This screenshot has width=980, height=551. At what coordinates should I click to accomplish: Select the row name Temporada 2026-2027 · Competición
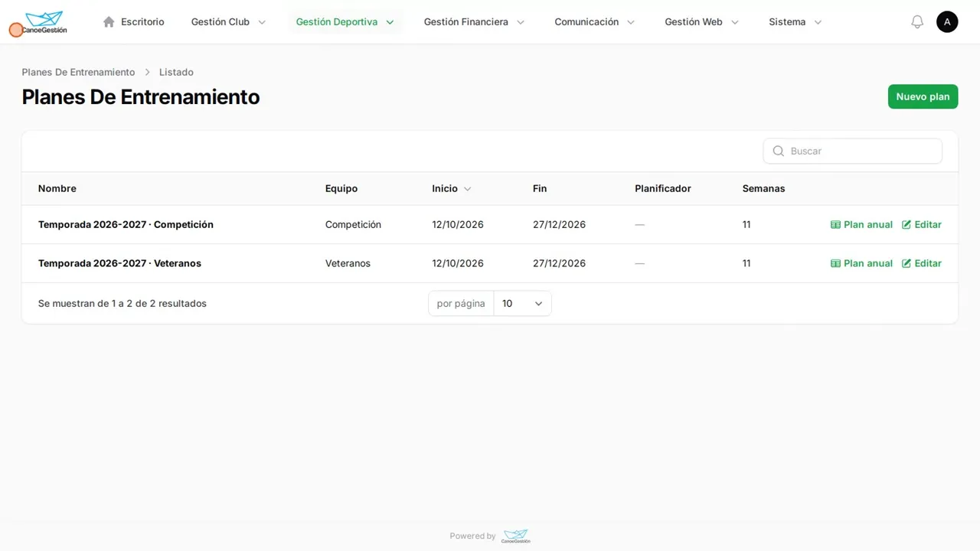pos(126,225)
